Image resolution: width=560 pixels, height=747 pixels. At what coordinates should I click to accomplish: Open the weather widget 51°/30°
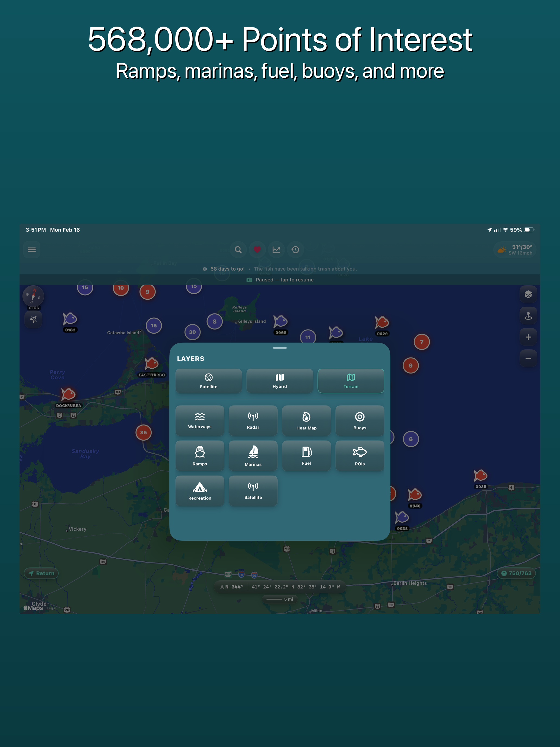click(x=515, y=250)
